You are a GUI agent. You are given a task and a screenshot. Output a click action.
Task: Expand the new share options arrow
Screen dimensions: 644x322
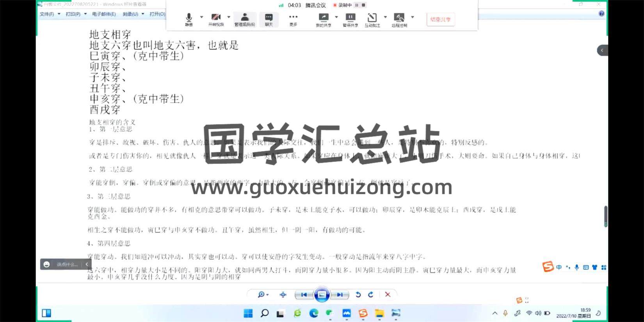pos(336,17)
